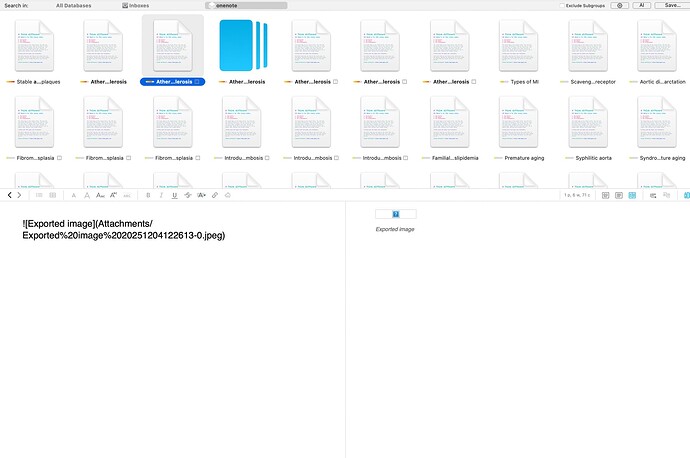Apply italic formatting to the text
The image size is (690, 458).
click(161, 195)
